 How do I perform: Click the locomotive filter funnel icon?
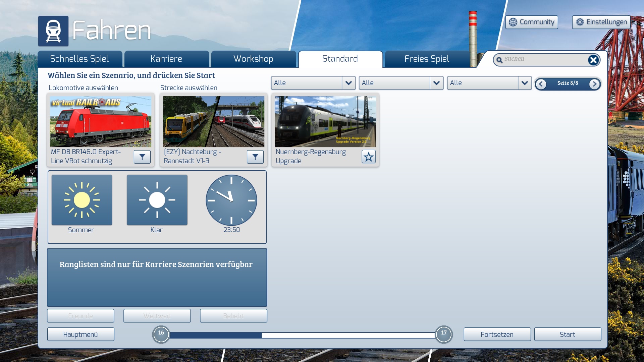pos(142,157)
